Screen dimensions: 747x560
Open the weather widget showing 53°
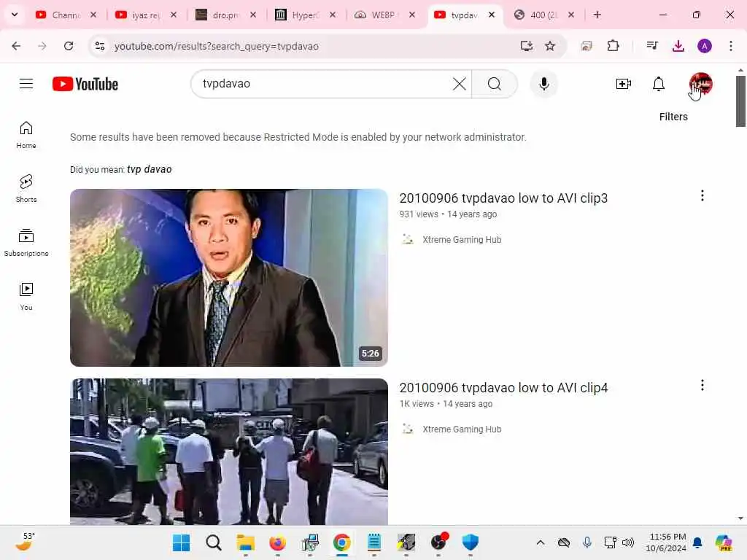24,542
